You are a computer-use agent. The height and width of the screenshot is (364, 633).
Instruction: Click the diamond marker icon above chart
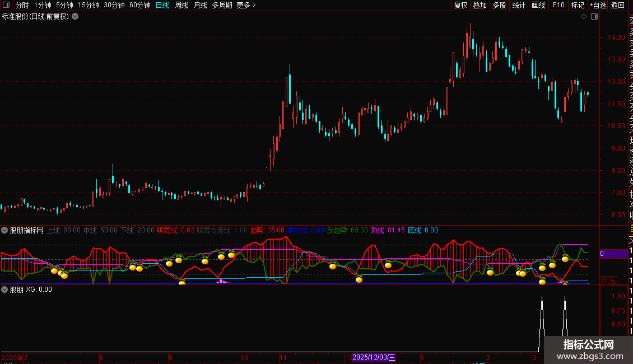pos(584,17)
